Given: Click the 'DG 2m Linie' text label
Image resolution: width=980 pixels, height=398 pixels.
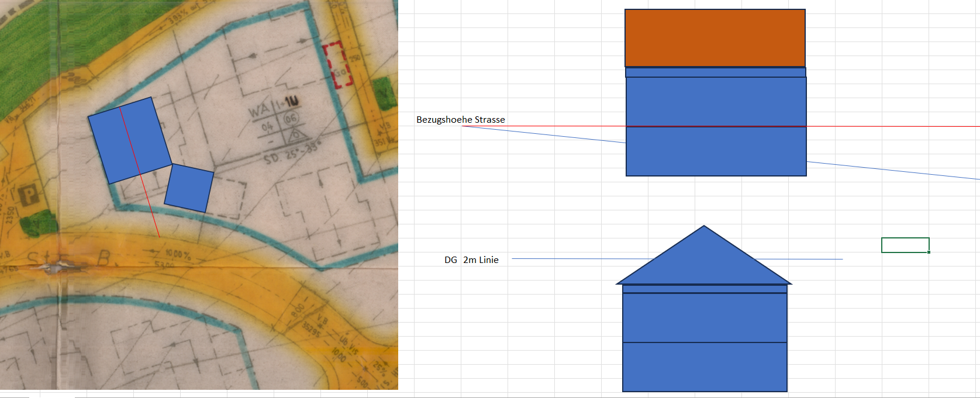Looking at the screenshot, I should pyautogui.click(x=471, y=260).
